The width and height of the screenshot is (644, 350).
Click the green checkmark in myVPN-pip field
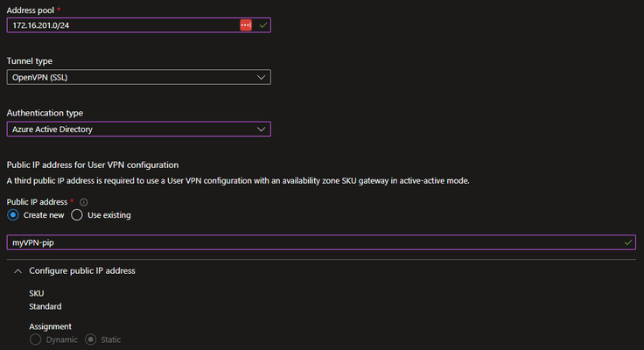tap(628, 242)
